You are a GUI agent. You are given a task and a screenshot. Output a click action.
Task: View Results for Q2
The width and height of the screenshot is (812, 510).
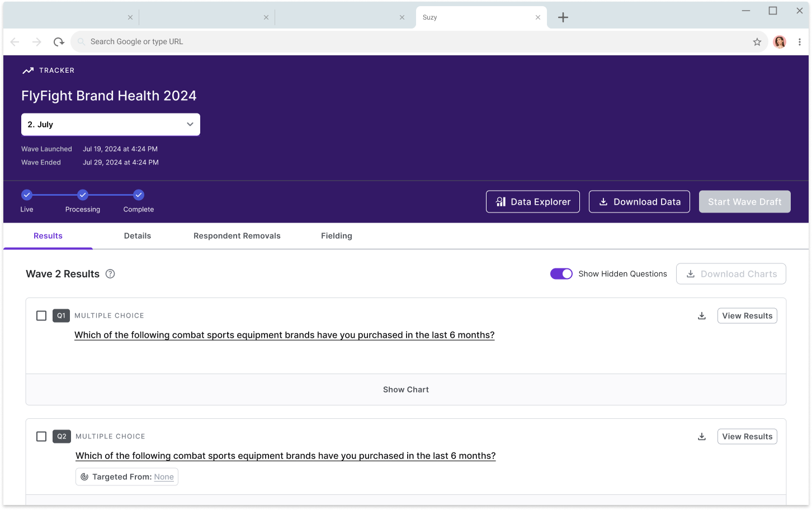pyautogui.click(x=747, y=437)
